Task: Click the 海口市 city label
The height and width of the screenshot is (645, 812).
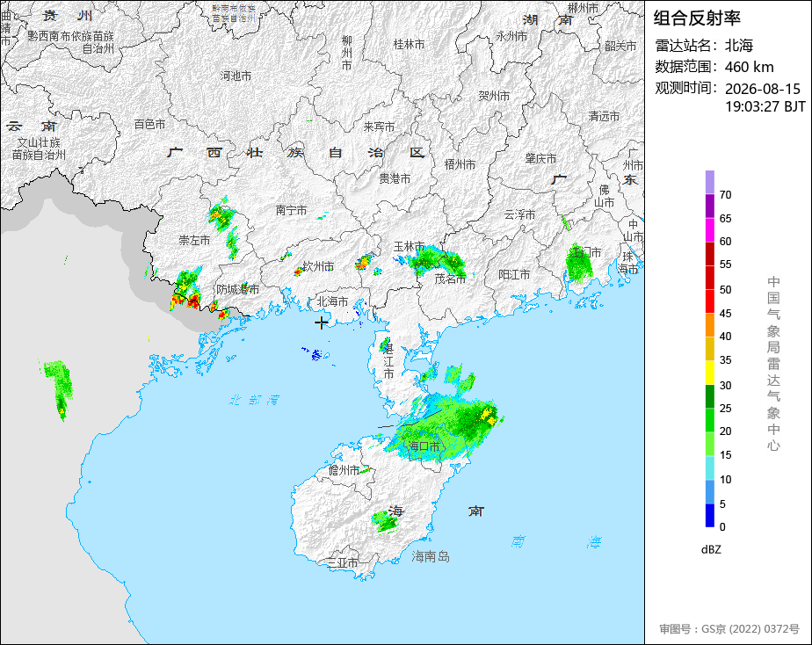Action: point(424,446)
